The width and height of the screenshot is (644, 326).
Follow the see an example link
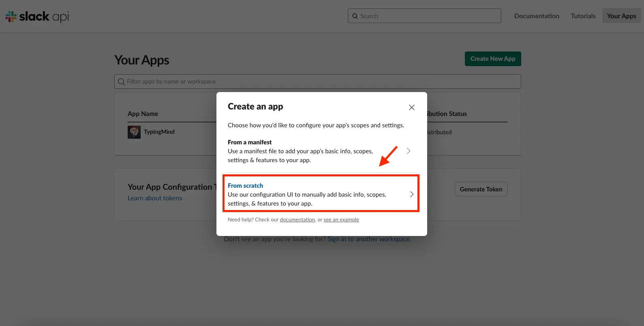341,220
